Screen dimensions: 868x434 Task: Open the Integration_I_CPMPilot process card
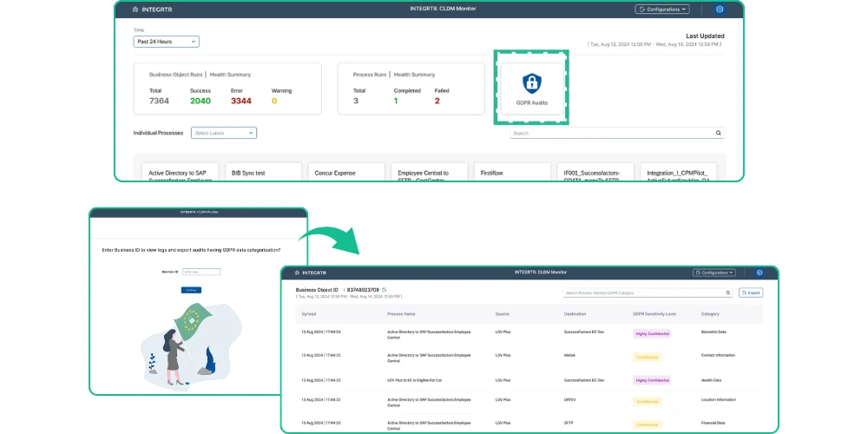(679, 172)
